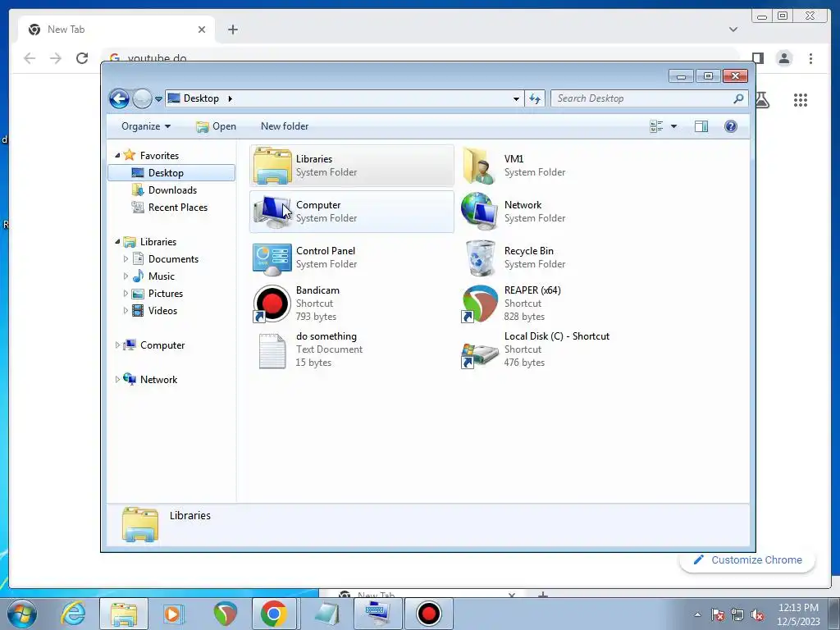Click Customize Chrome button
840x630 pixels.
click(747, 559)
